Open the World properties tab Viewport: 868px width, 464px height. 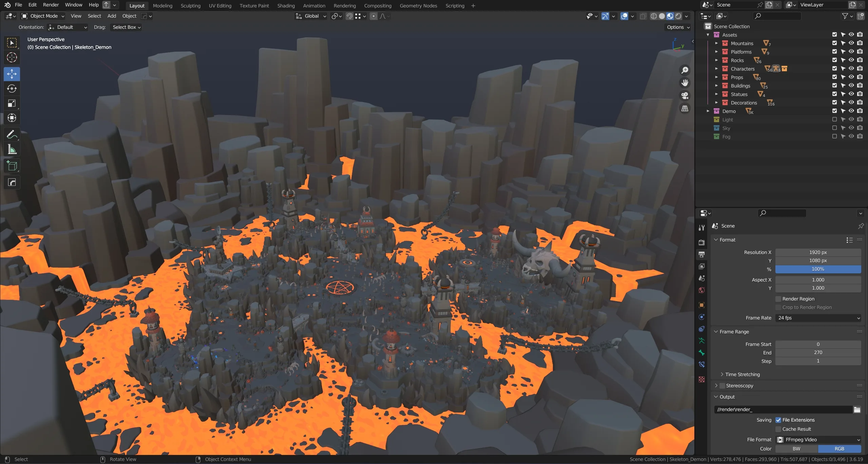pos(701,290)
